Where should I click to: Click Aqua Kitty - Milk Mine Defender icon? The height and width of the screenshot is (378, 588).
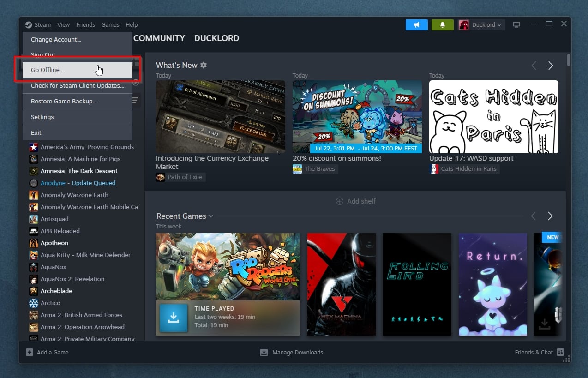point(34,255)
